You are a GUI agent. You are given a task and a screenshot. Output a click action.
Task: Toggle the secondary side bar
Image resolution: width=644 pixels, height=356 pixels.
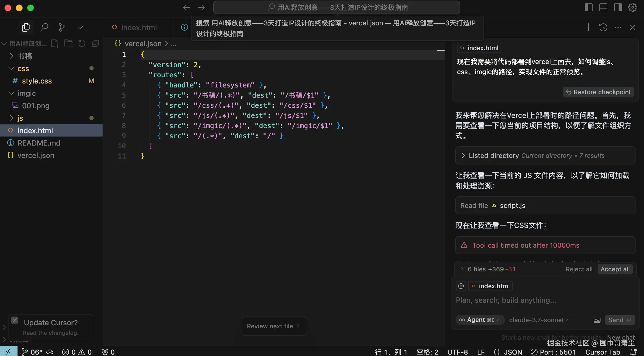(x=618, y=7)
